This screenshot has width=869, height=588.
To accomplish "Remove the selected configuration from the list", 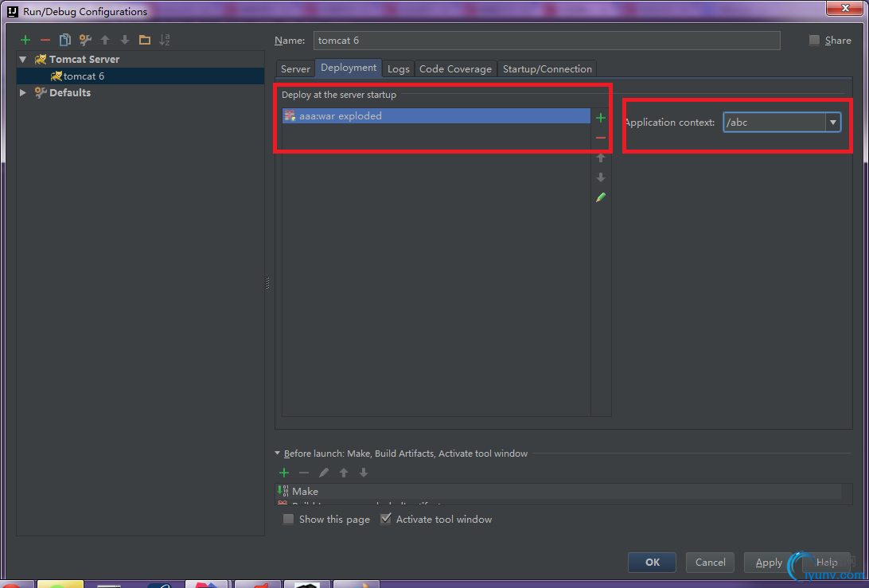I will click(x=45, y=40).
